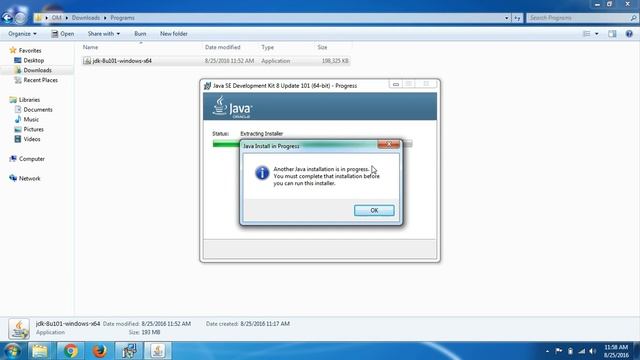This screenshot has width=640, height=360.
Task: Open Desktop in navigation pane
Action: [x=33, y=60]
